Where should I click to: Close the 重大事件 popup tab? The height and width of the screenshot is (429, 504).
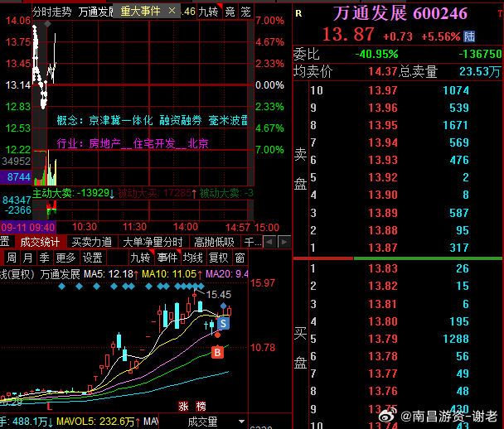[172, 12]
